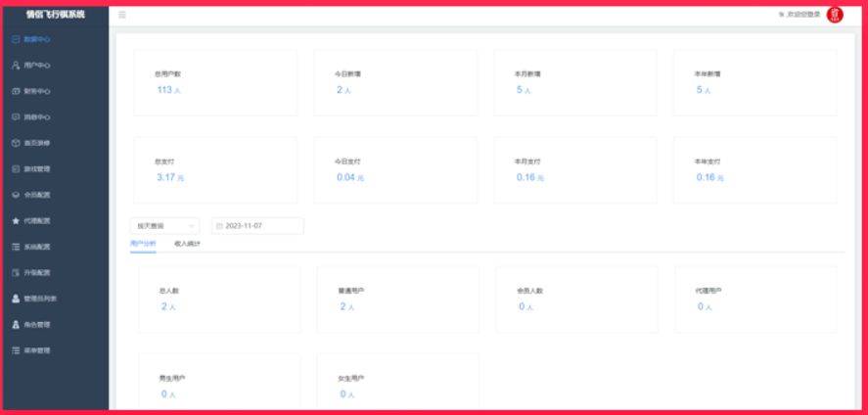This screenshot has height=415, width=868.
Task: Click the 2023-11-07 date input field
Action: click(259, 226)
